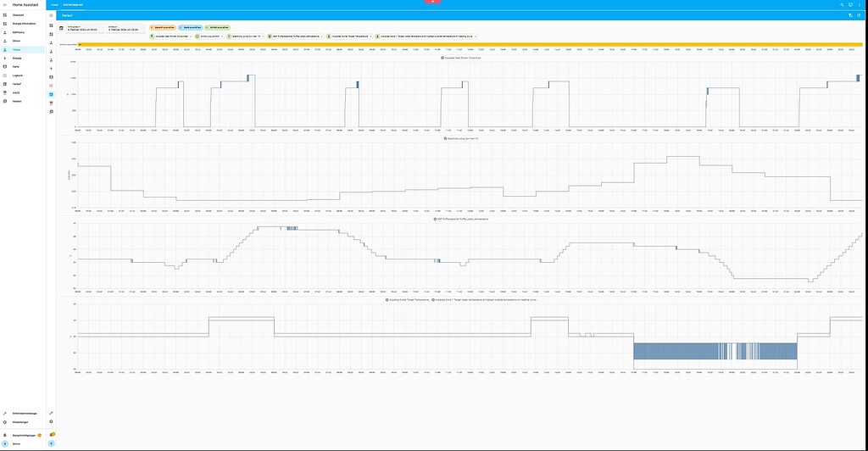Click the developer tools hammer icon in inner sidebar
868x451 pixels.
click(52, 414)
